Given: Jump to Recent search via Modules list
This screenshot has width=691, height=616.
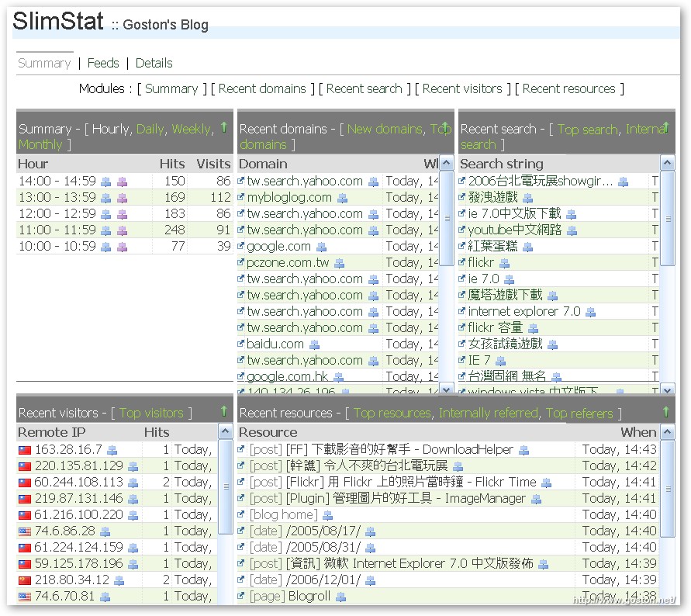Looking at the screenshot, I should 364,88.
